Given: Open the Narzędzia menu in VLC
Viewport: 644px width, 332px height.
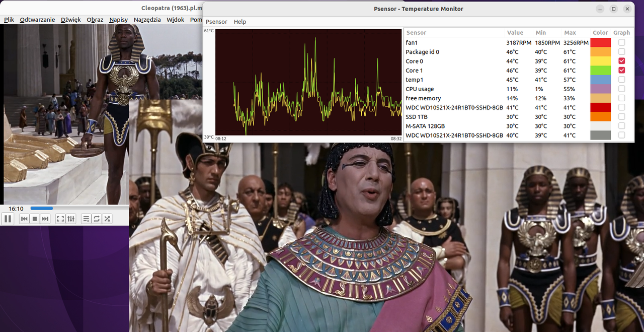Looking at the screenshot, I should click(x=147, y=20).
